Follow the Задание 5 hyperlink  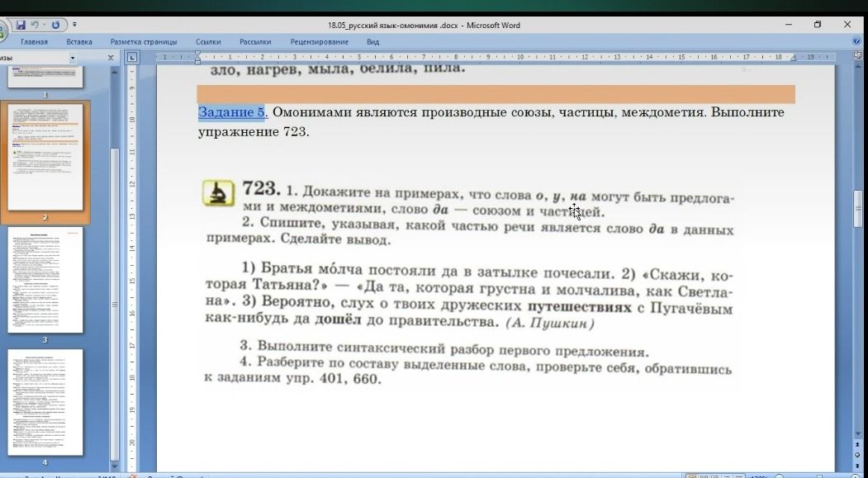233,111
